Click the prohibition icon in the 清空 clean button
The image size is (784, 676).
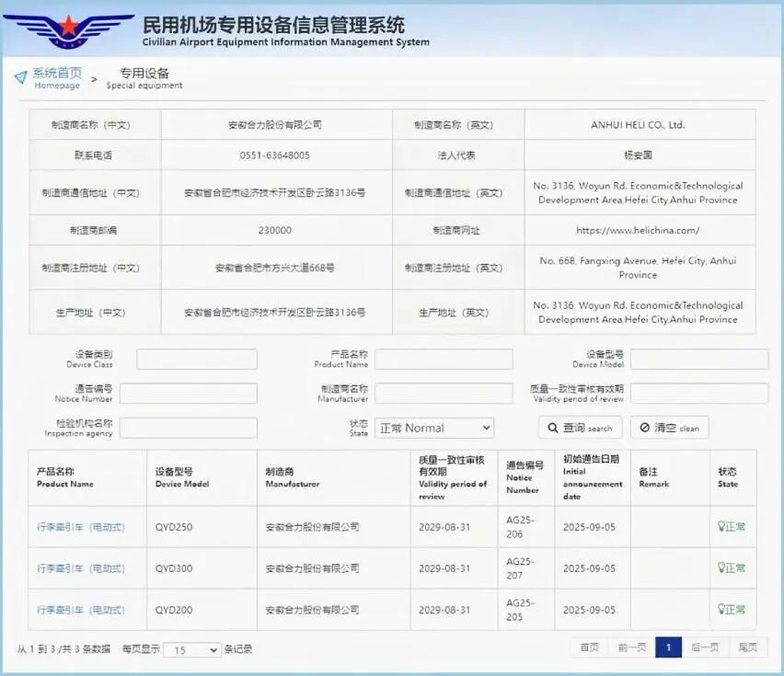pos(644,428)
